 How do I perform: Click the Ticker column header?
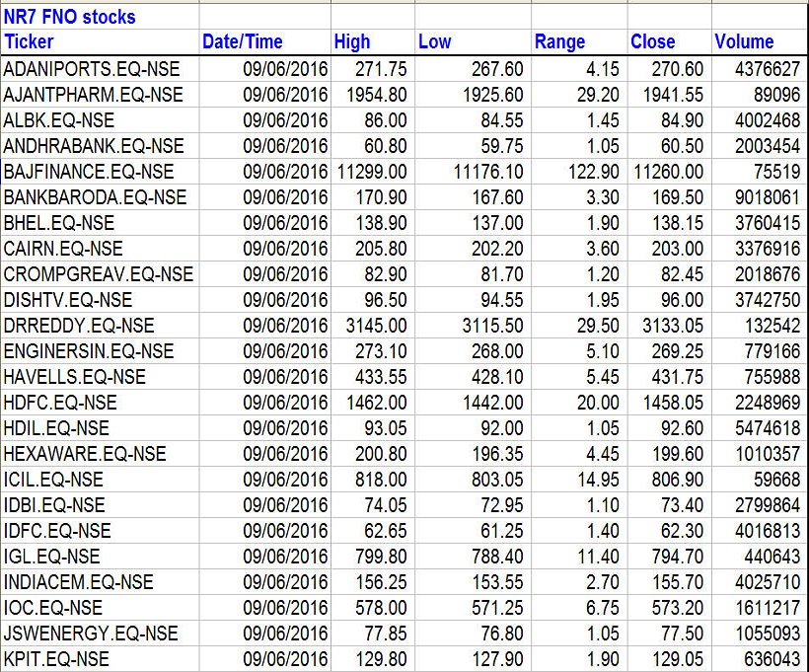coord(30,41)
